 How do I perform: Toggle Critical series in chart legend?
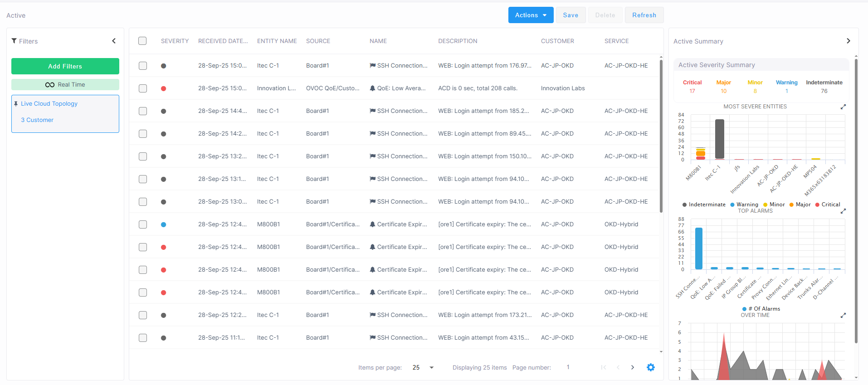coord(828,205)
